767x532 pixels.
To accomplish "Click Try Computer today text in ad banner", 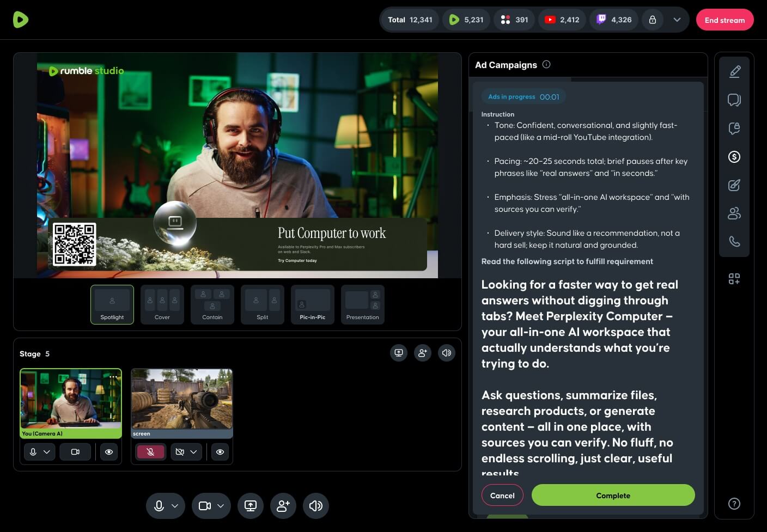I will click(297, 261).
